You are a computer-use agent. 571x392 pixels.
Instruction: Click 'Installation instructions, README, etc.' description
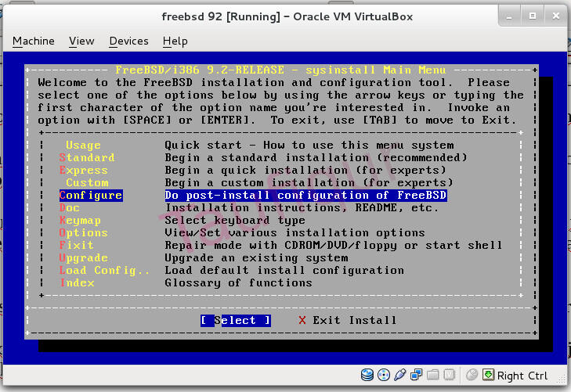pos(302,207)
